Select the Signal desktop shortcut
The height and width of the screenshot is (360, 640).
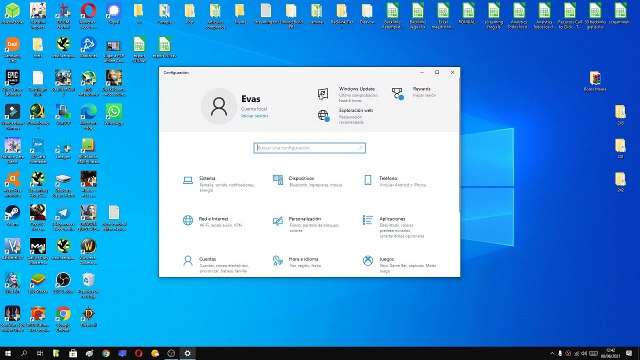coord(114,13)
